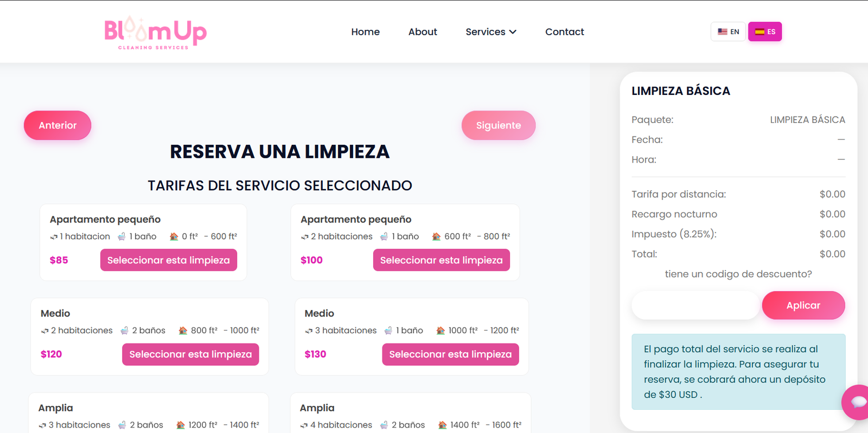The width and height of the screenshot is (868, 433).
Task: Click 'TARIFAS DEL SERVICIO SELECCIONADO' subheading
Action: 280,185
